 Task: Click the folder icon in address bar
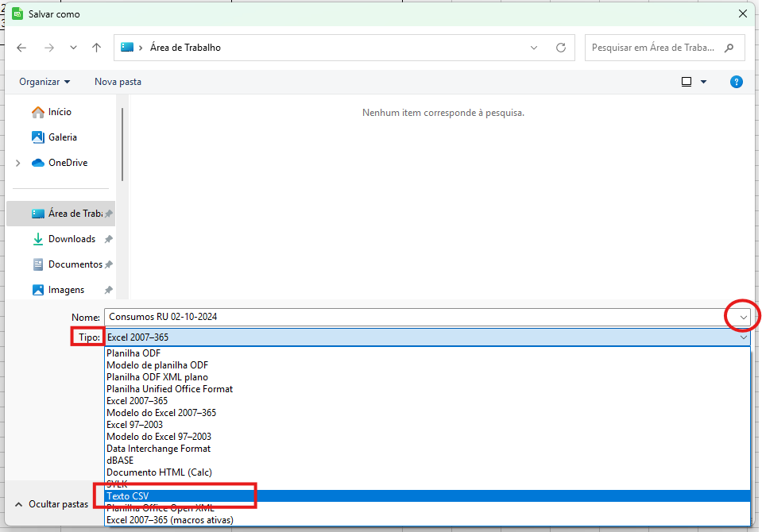[127, 47]
